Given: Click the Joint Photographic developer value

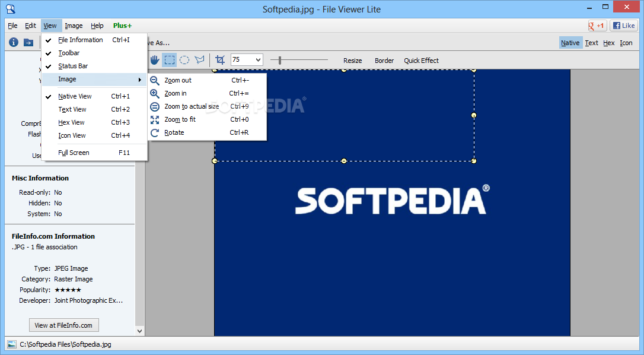Looking at the screenshot, I should (x=88, y=300).
